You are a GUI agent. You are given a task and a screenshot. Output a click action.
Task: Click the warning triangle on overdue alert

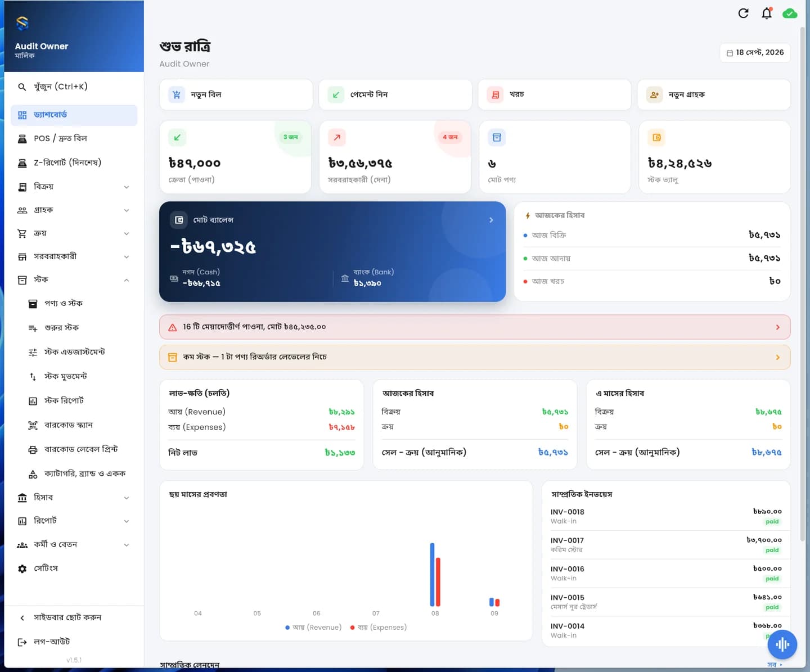[x=173, y=327]
